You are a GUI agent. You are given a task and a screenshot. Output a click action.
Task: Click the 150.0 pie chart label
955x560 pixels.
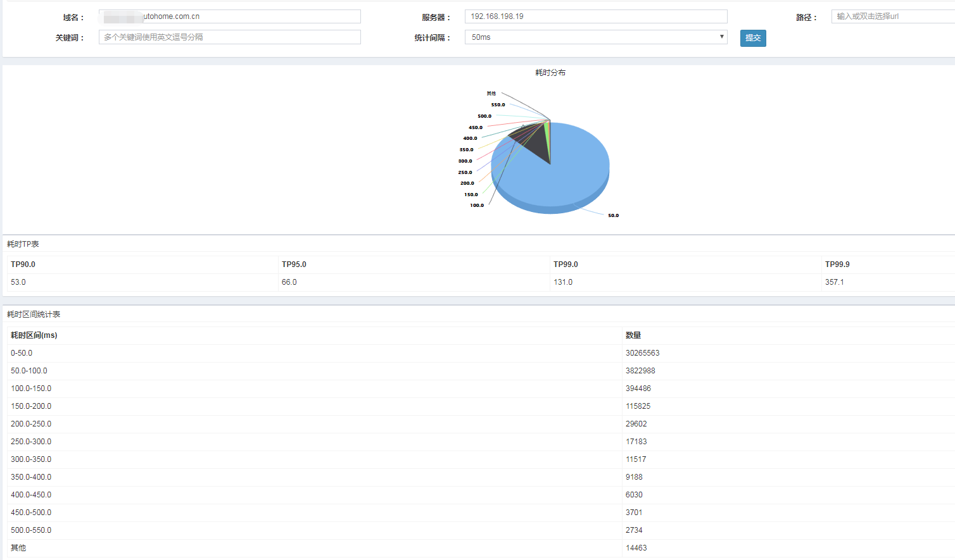[x=471, y=195]
